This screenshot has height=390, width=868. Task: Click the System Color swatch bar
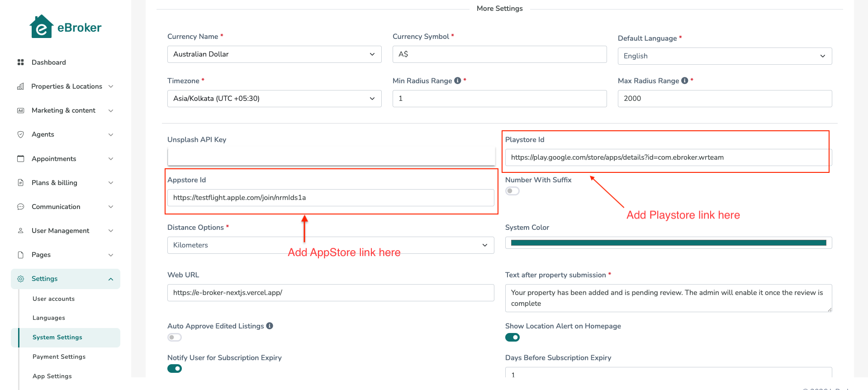[668, 243]
